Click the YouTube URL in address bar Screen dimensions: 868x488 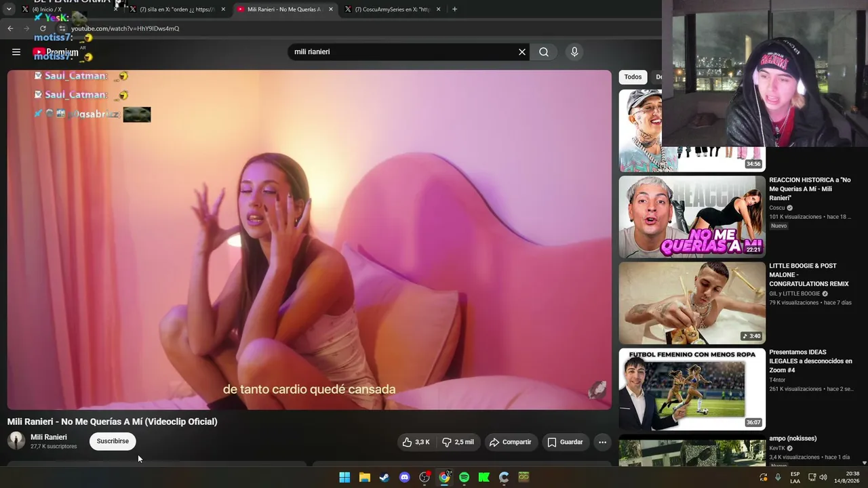[x=125, y=28]
